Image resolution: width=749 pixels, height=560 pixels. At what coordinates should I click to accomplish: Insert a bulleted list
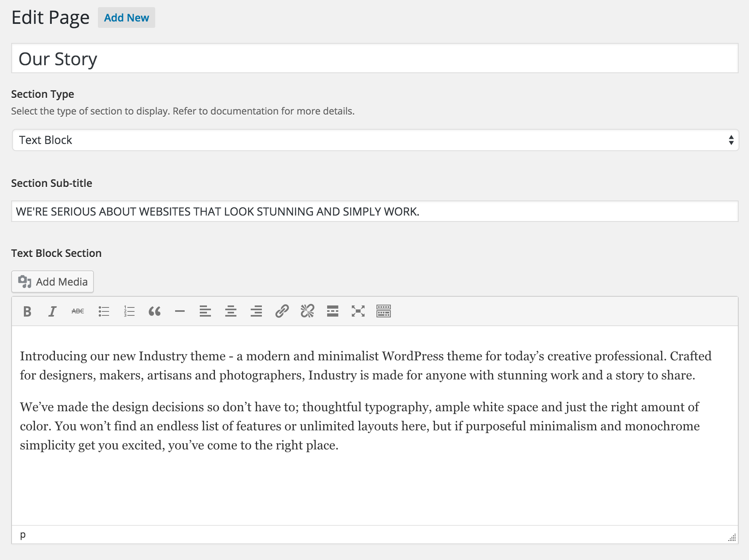coord(103,311)
